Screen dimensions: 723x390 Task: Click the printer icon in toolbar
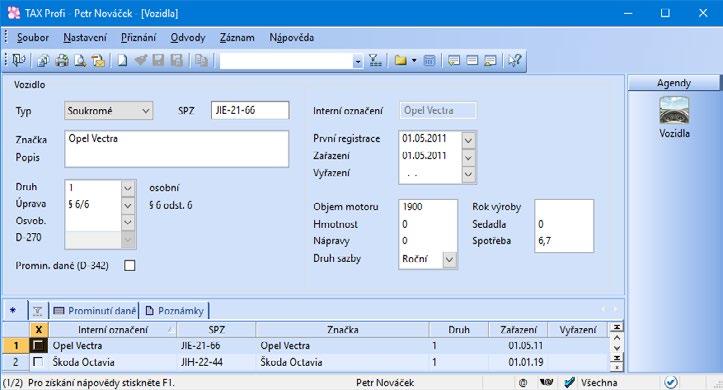62,60
